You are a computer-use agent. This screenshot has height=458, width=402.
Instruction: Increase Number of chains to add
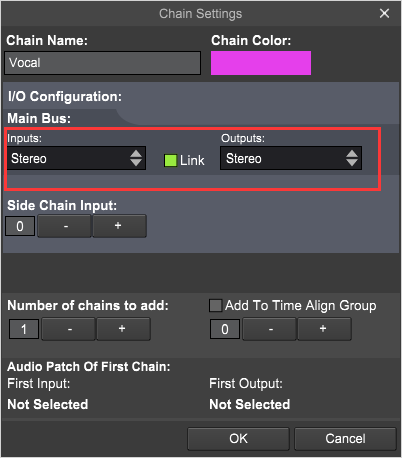point(123,329)
